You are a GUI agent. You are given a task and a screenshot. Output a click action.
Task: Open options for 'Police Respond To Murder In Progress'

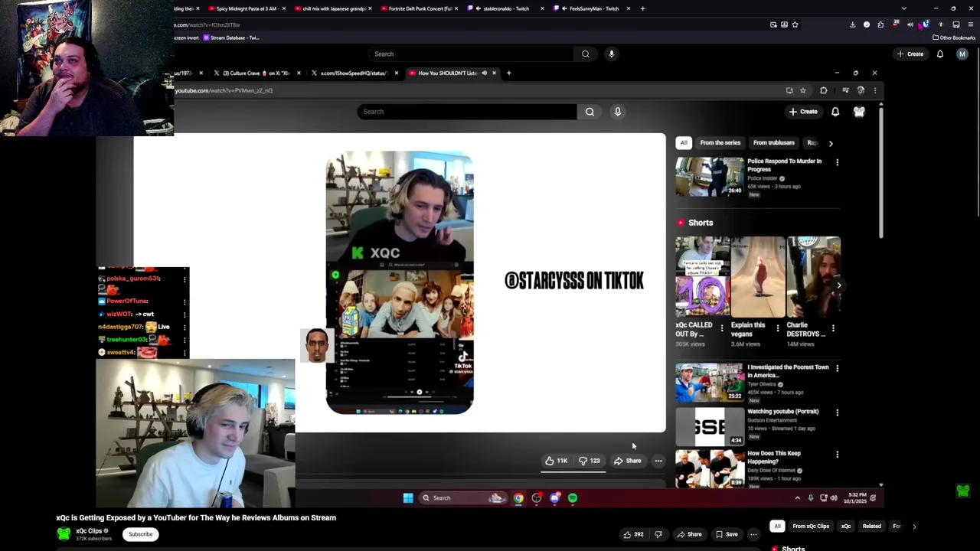(x=837, y=162)
